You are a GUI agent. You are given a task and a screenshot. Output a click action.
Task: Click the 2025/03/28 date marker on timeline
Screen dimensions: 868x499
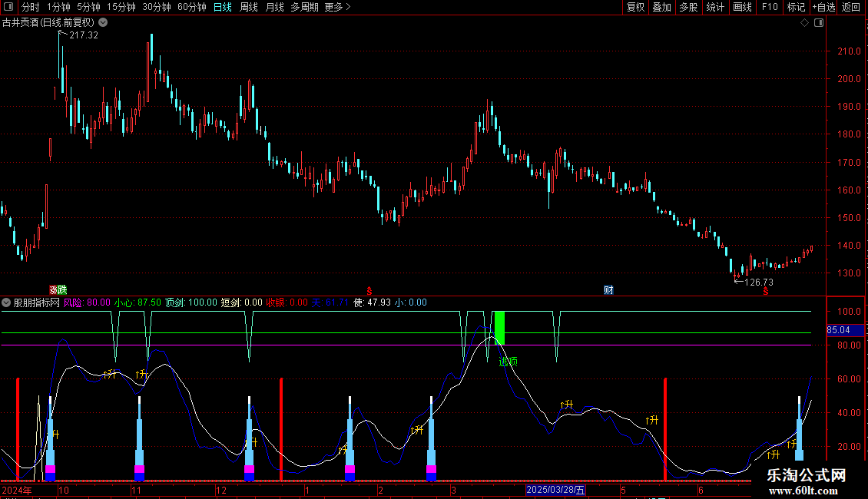555,490
